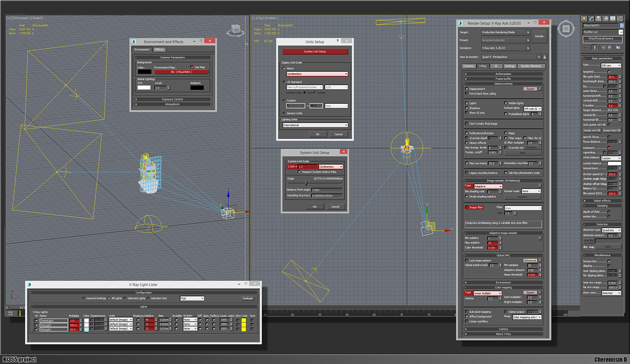Viewport: 630px width, 364px height.
Task: Switch to the Effects tab in Environment and Effects
Action: click(159, 49)
